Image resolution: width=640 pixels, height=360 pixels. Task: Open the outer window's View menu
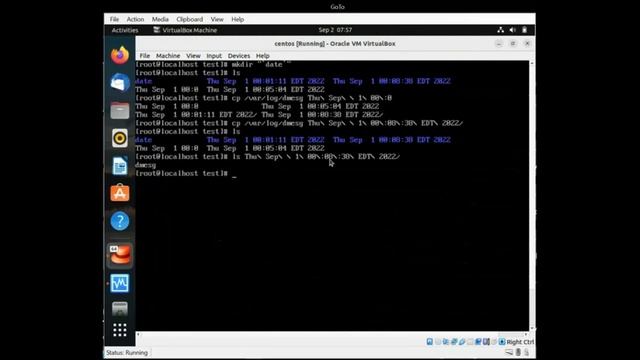217,19
